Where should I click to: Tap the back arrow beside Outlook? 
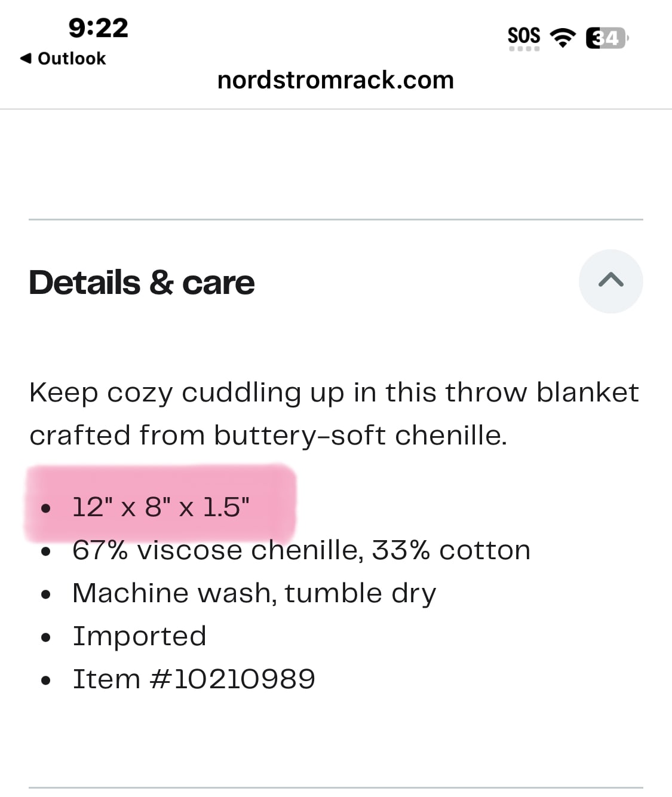pos(26,59)
